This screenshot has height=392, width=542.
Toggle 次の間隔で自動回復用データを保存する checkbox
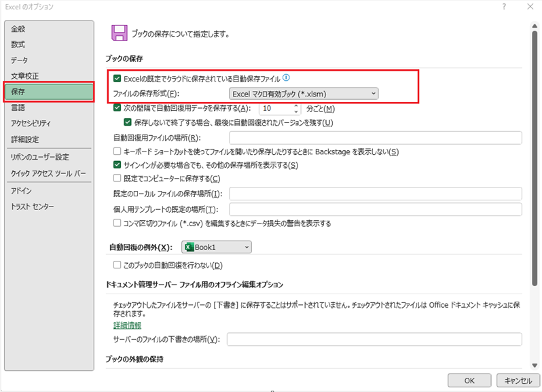click(118, 108)
